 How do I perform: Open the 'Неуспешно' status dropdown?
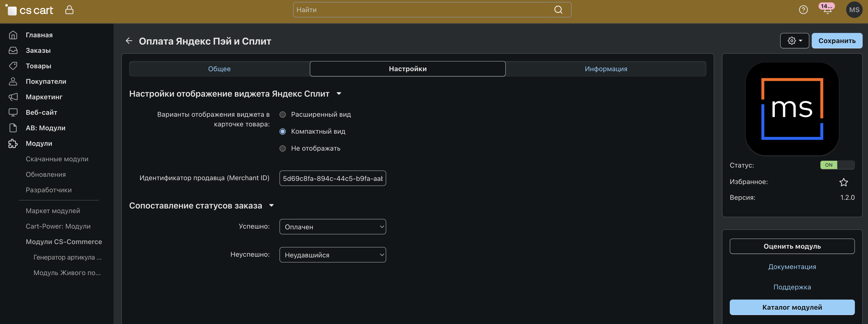click(x=333, y=255)
